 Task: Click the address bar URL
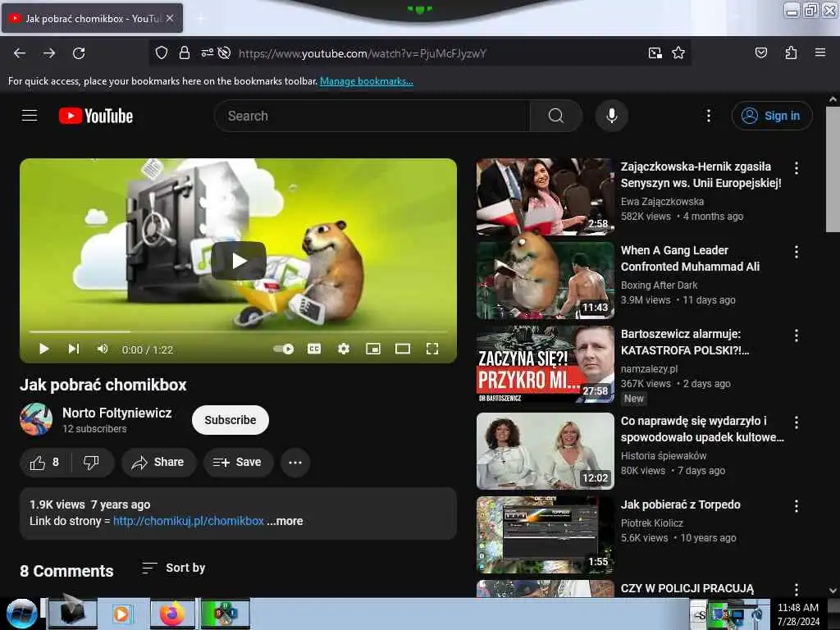(x=362, y=53)
